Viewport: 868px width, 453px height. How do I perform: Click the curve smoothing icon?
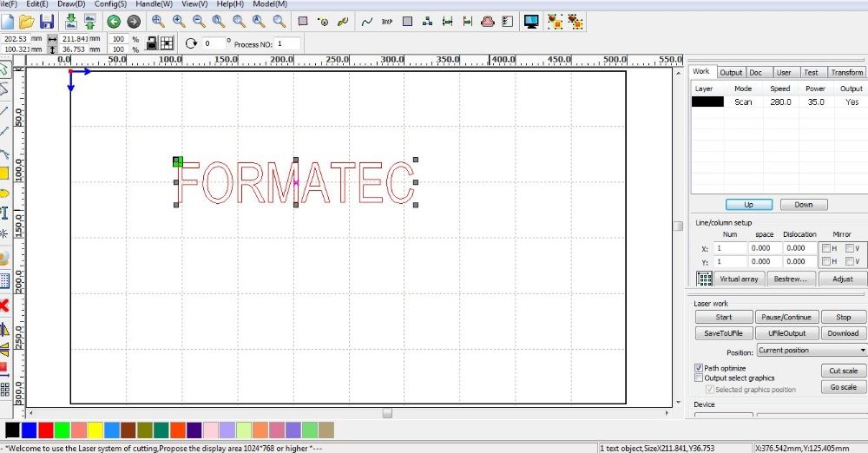(366, 22)
